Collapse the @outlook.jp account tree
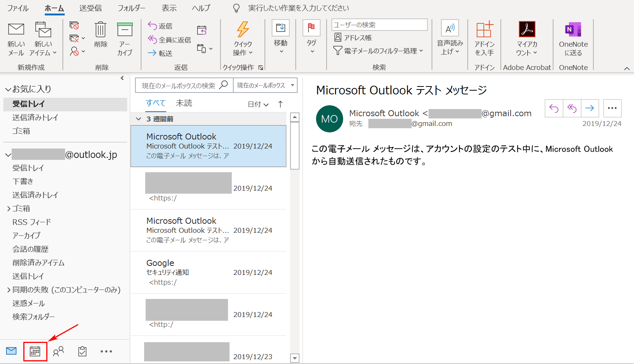Image resolution: width=634 pixels, height=364 pixels. (x=8, y=155)
